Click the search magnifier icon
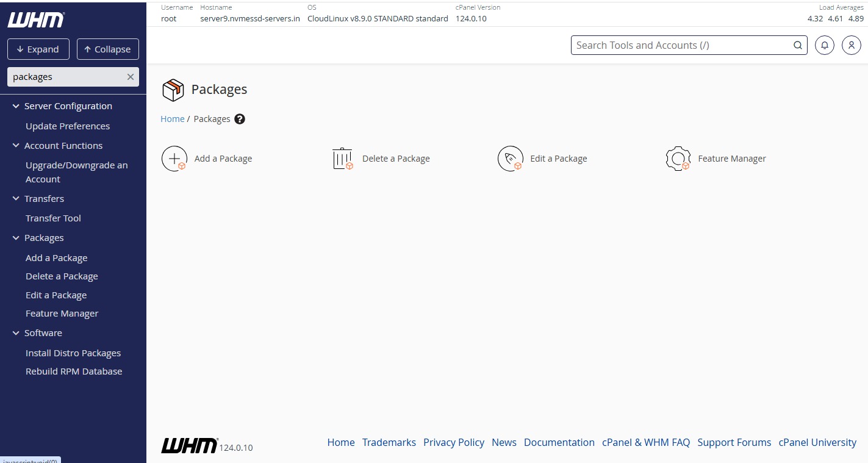Viewport: 868px width, 463px height. 798,45
